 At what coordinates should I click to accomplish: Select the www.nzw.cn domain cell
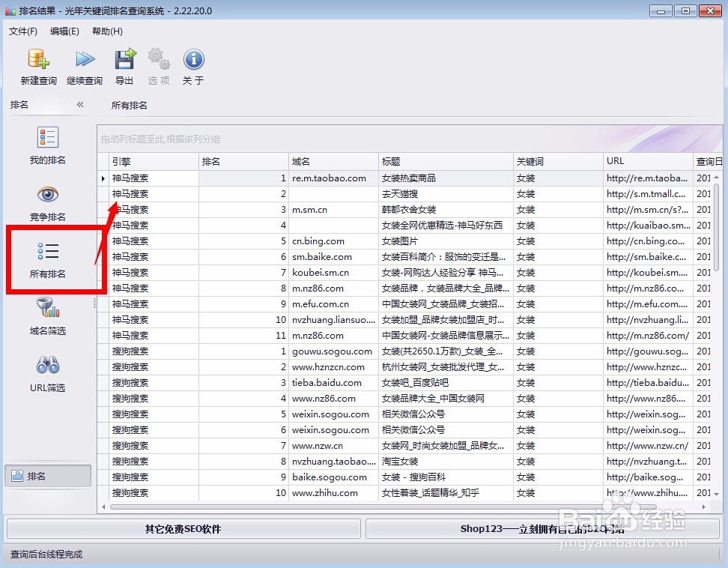click(x=333, y=446)
